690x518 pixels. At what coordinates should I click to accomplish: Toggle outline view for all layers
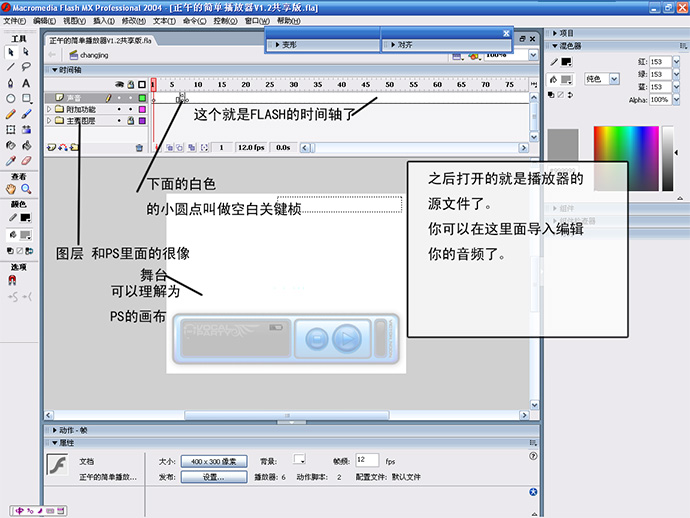[x=142, y=84]
